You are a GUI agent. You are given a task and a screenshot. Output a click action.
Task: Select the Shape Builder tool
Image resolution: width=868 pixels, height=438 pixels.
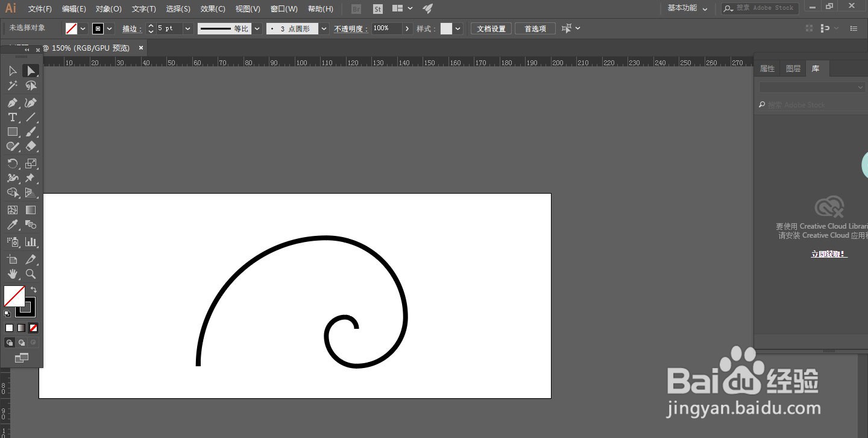tap(13, 193)
